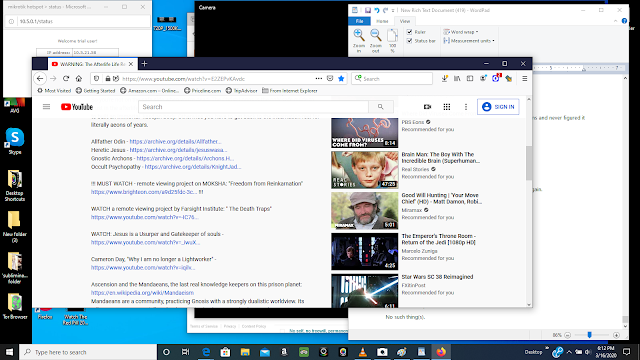Click WordPad zoom slider plus button
Viewport: 640px width, 360px height.
(616, 335)
